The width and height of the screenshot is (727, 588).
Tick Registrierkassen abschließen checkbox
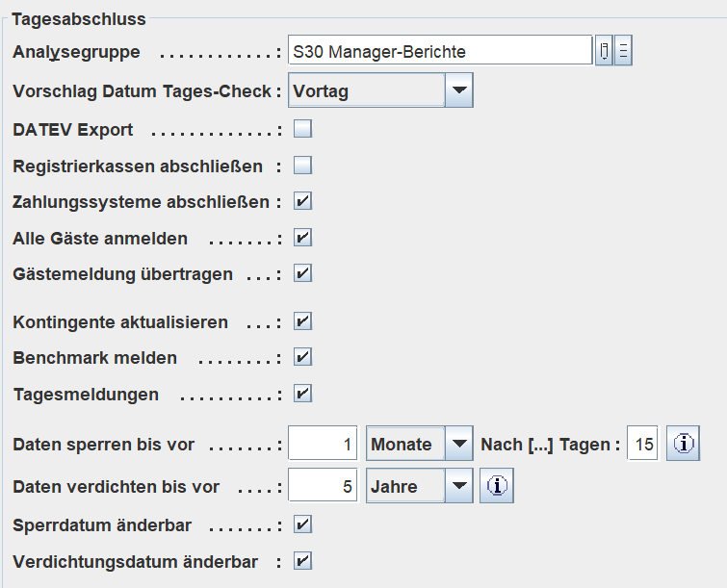303,166
